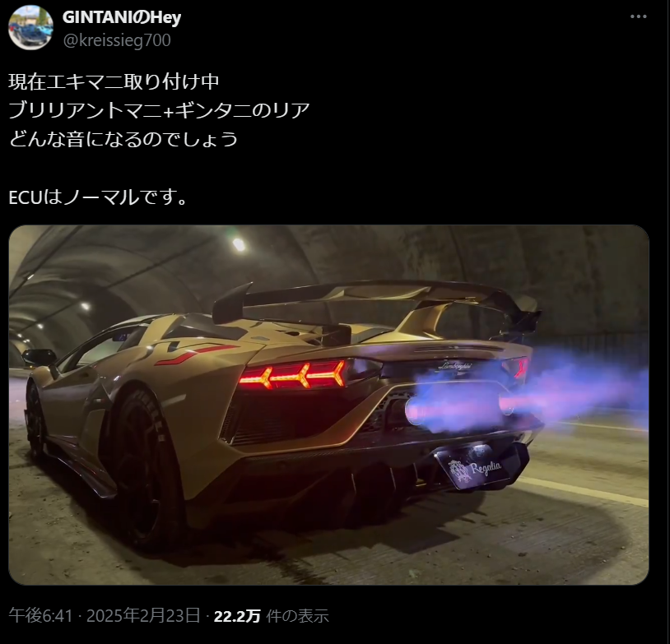Play the tunnel supercar video
This screenshot has height=644, width=670.
coord(328,405)
